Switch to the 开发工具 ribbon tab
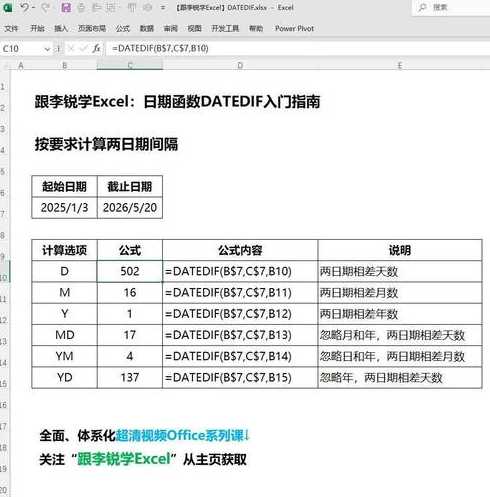The image size is (490, 497). (225, 29)
